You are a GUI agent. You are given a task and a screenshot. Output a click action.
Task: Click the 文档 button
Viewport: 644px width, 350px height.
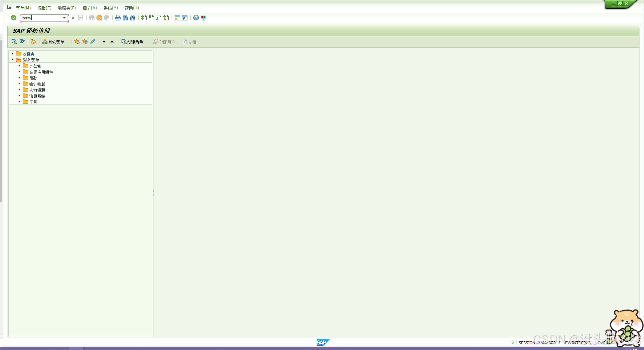click(189, 42)
